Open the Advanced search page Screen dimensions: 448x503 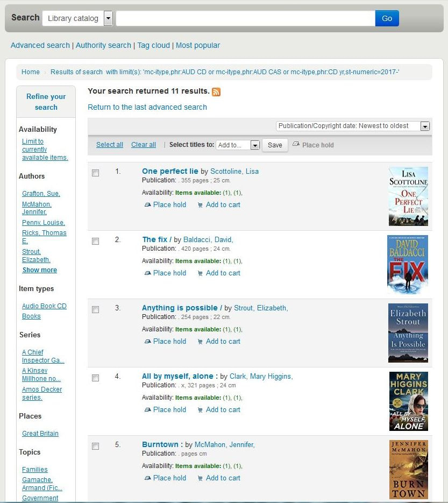(40, 45)
